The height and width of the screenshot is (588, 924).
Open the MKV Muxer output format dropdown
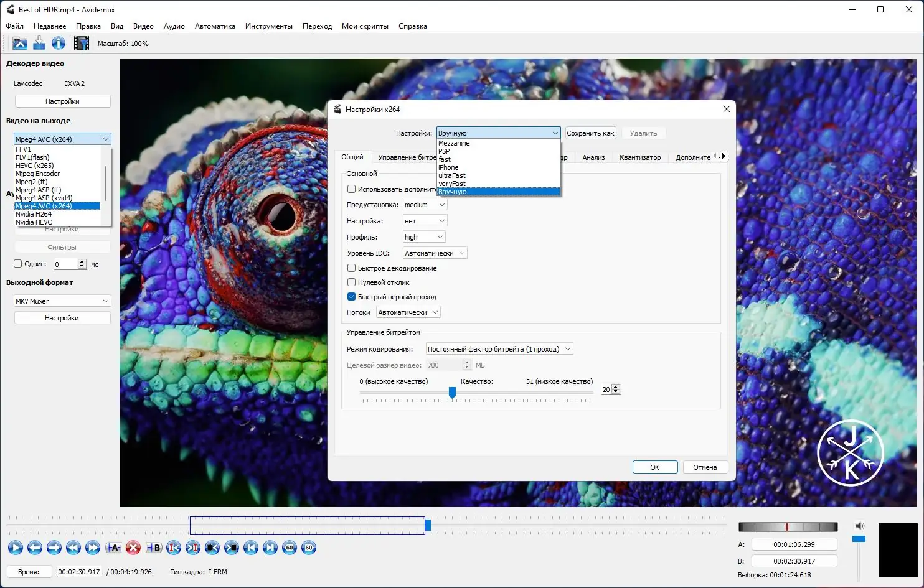62,301
